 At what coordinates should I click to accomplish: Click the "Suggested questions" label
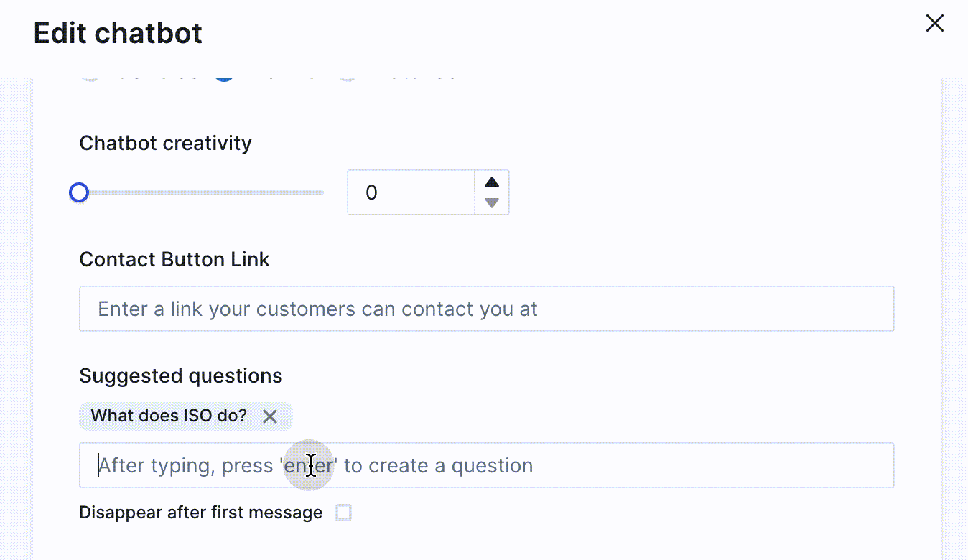click(181, 375)
